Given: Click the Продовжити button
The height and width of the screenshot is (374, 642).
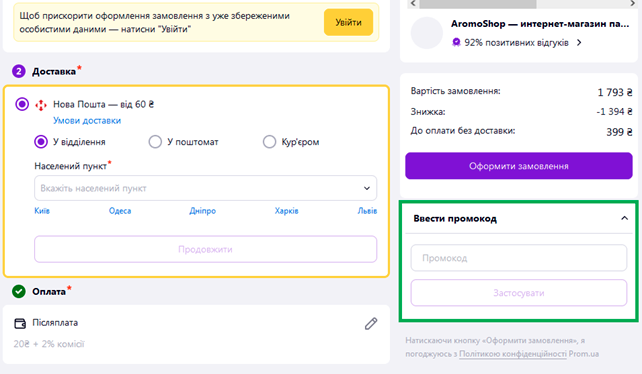Looking at the screenshot, I should (x=206, y=249).
